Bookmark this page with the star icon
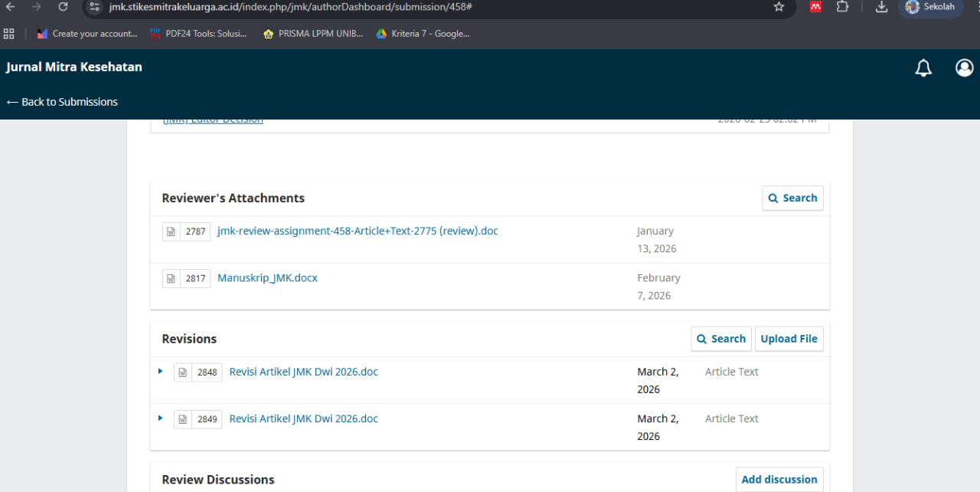Image resolution: width=980 pixels, height=492 pixels. tap(779, 7)
